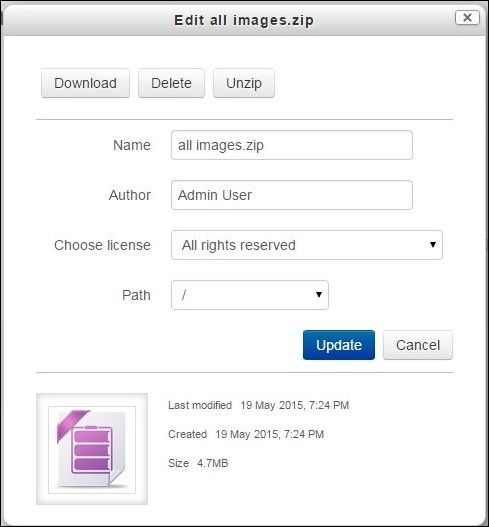Click into the Name input field

[292, 145]
